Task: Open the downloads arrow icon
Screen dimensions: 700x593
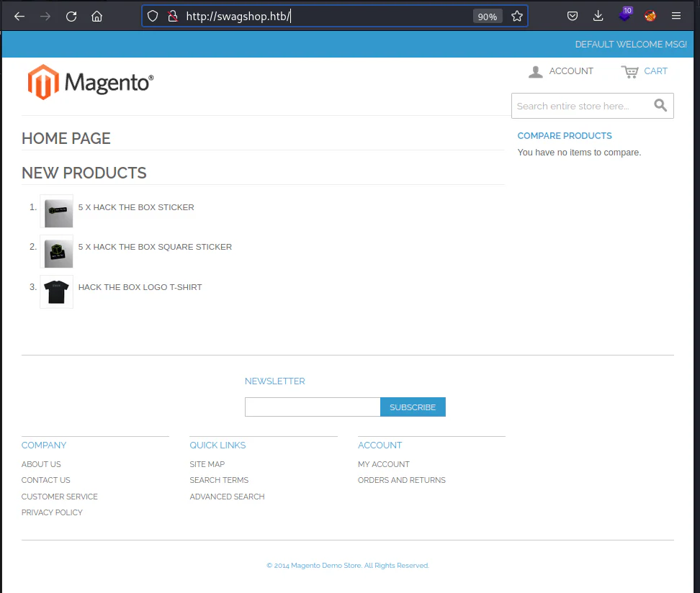Action: (x=598, y=17)
